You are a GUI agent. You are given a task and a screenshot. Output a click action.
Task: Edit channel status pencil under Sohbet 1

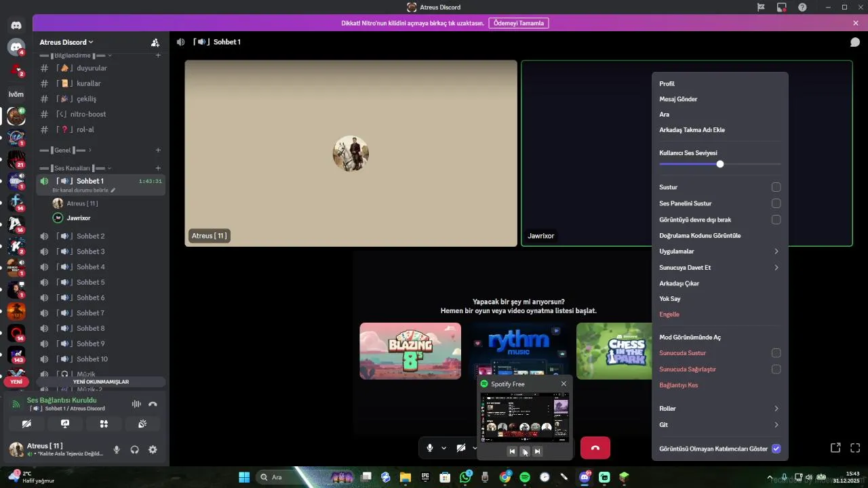pyautogui.click(x=113, y=190)
